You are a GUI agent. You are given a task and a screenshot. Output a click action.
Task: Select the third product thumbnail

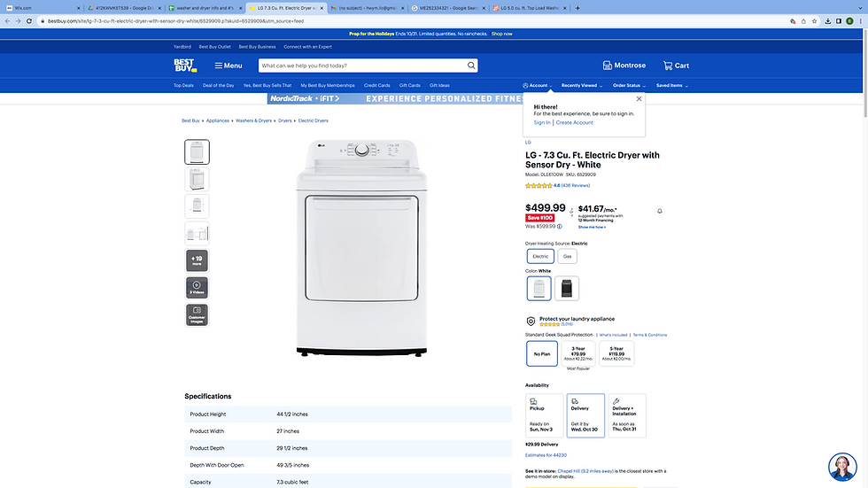tap(197, 205)
